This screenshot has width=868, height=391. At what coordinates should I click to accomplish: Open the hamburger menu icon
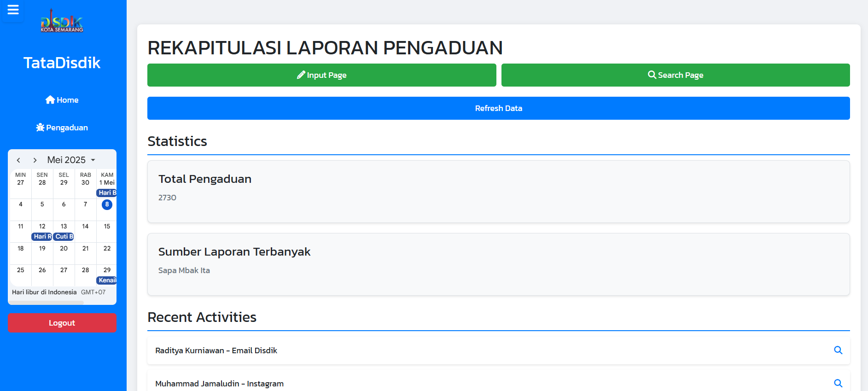pyautogui.click(x=13, y=10)
